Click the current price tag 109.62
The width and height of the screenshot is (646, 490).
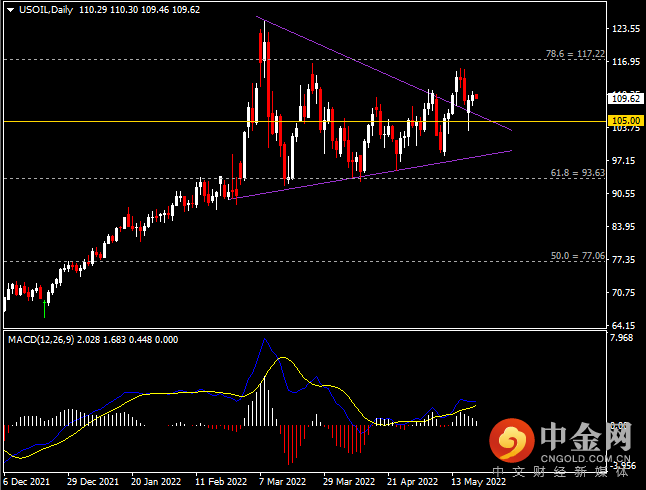(x=624, y=98)
